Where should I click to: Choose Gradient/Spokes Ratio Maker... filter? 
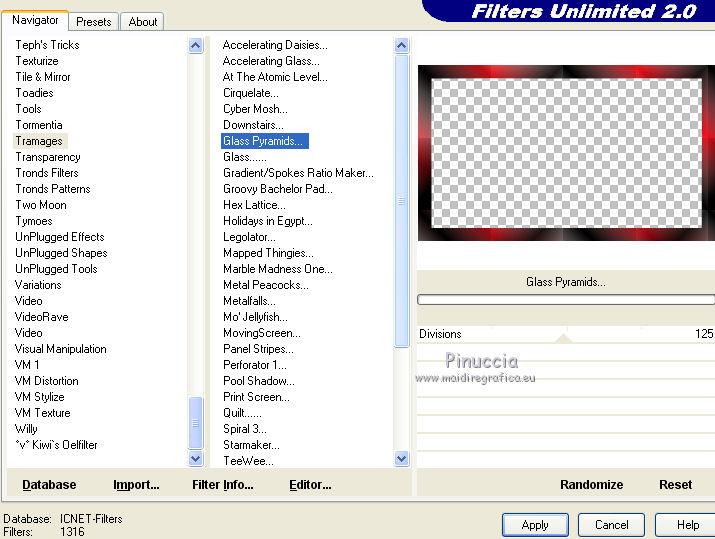298,173
